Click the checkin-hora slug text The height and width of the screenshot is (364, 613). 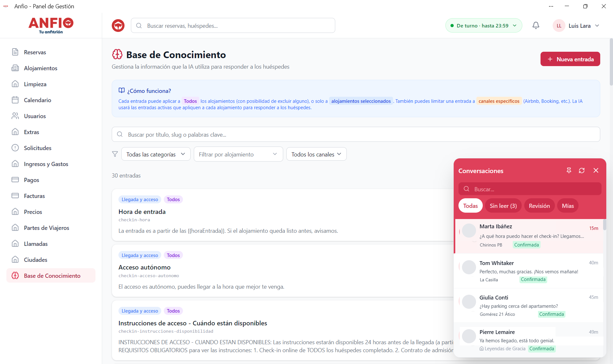click(134, 220)
